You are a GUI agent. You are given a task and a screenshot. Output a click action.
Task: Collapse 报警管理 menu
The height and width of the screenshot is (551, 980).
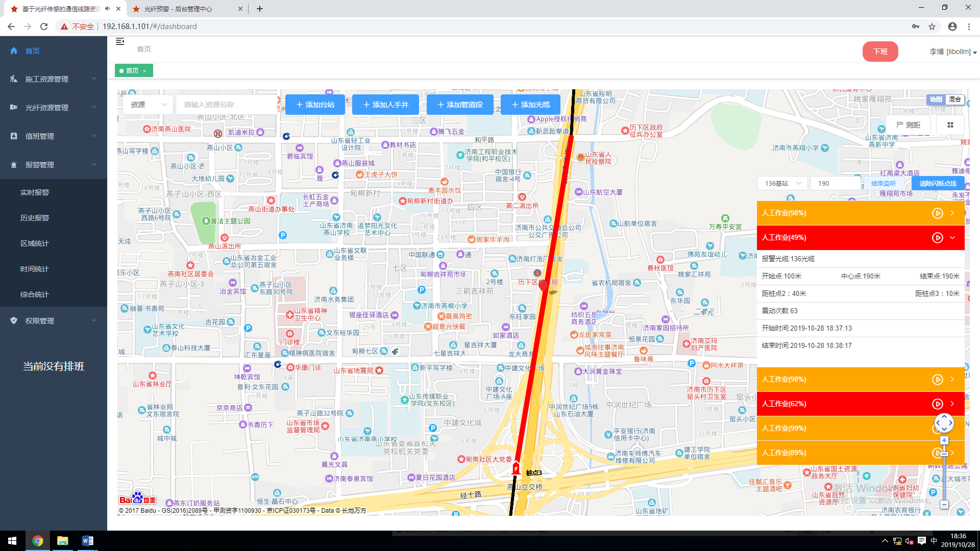(54, 165)
